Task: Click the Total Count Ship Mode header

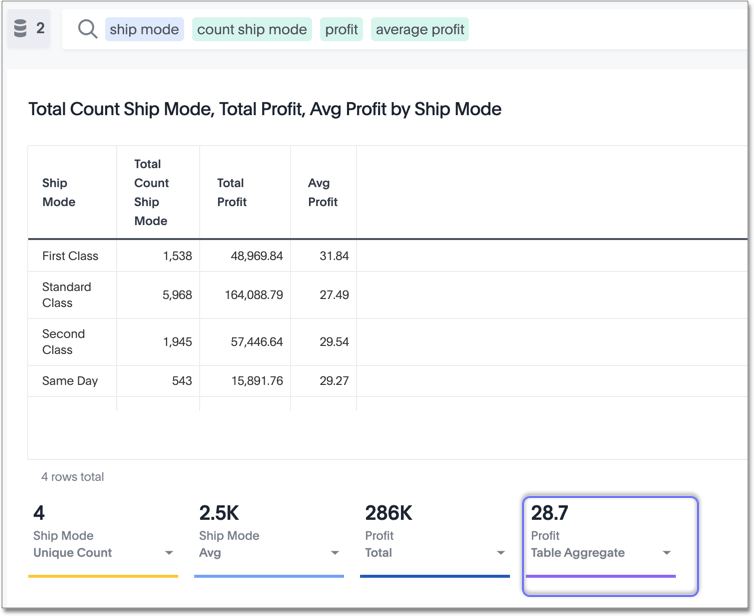Action: tap(152, 192)
